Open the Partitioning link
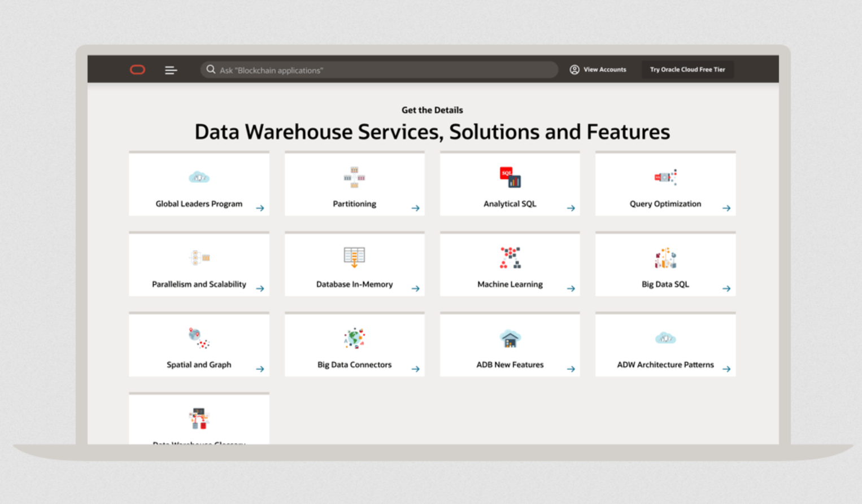Viewport: 862px width, 504px height. 354,204
